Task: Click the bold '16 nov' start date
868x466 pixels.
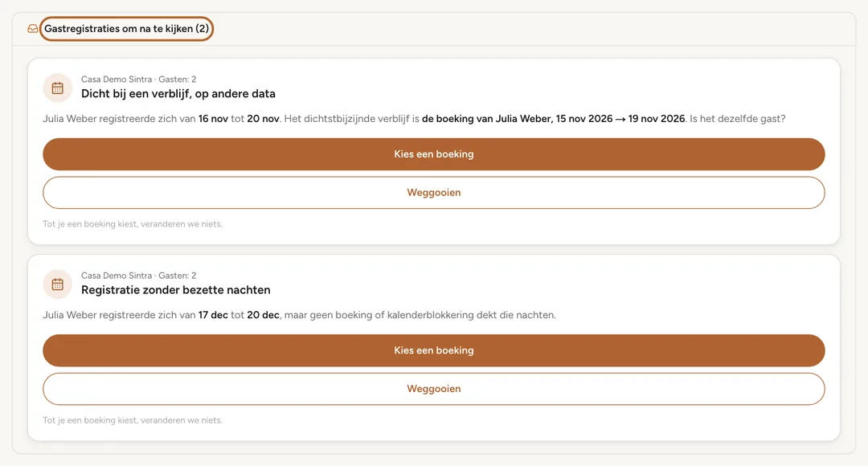Action: (x=213, y=118)
